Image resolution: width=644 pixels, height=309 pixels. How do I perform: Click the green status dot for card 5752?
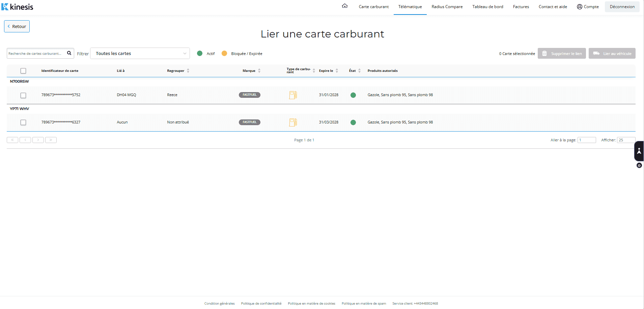click(353, 95)
